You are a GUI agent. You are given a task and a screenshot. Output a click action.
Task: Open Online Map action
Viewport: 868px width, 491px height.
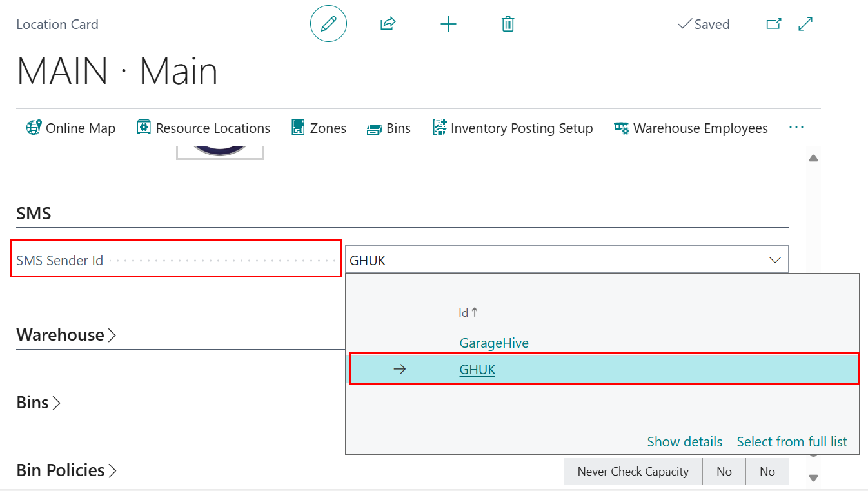point(71,128)
